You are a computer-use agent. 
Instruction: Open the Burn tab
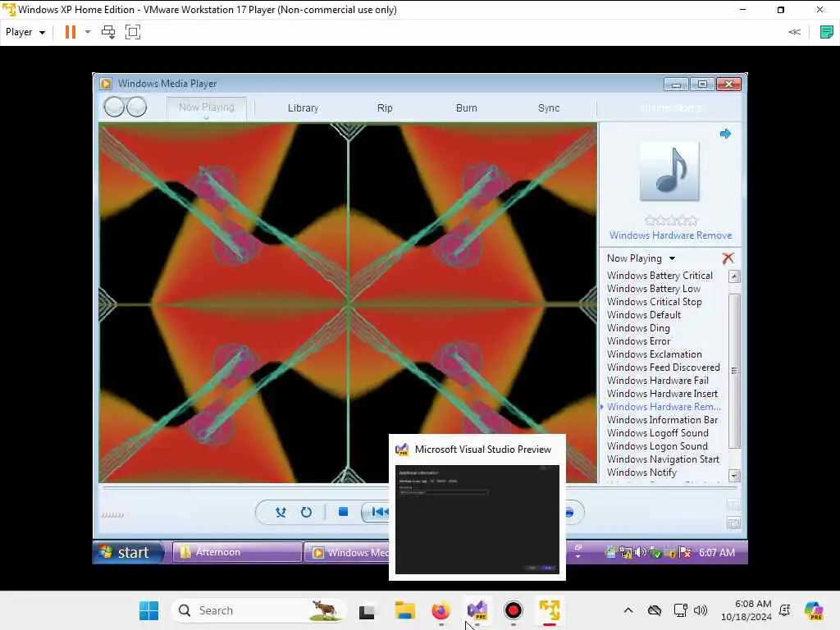click(x=466, y=107)
